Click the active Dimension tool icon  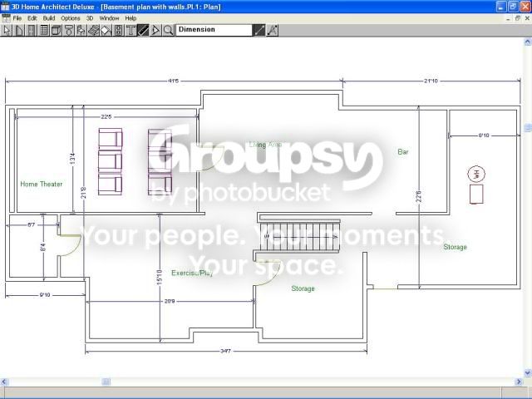143,31
